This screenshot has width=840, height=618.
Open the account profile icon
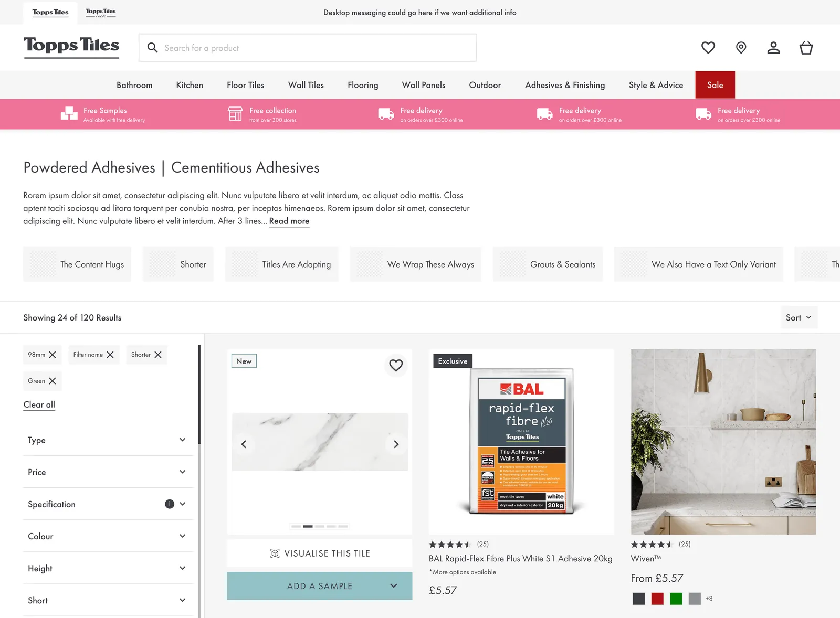pos(773,48)
